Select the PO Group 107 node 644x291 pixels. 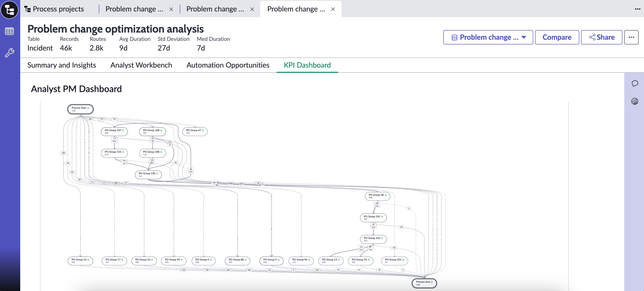point(114,131)
